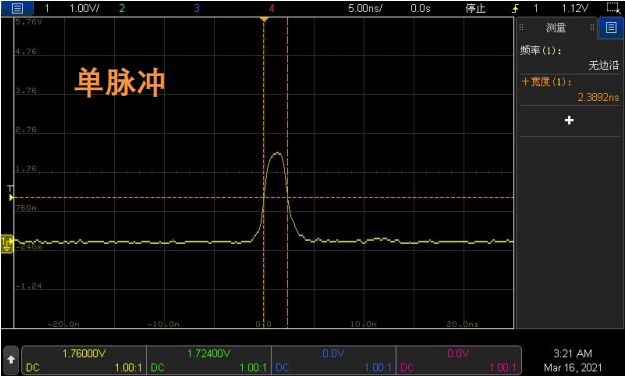Click the run status 停止 indicator
The width and height of the screenshot is (625, 376).
(x=475, y=8)
